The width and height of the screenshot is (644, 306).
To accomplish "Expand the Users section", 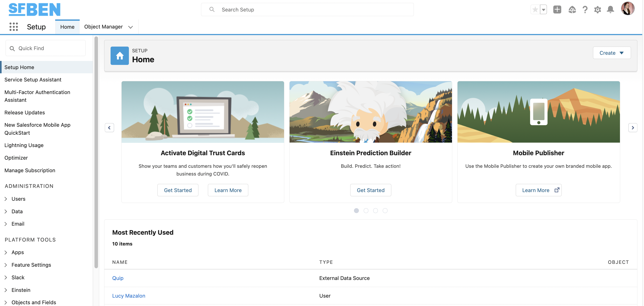I will pos(6,199).
